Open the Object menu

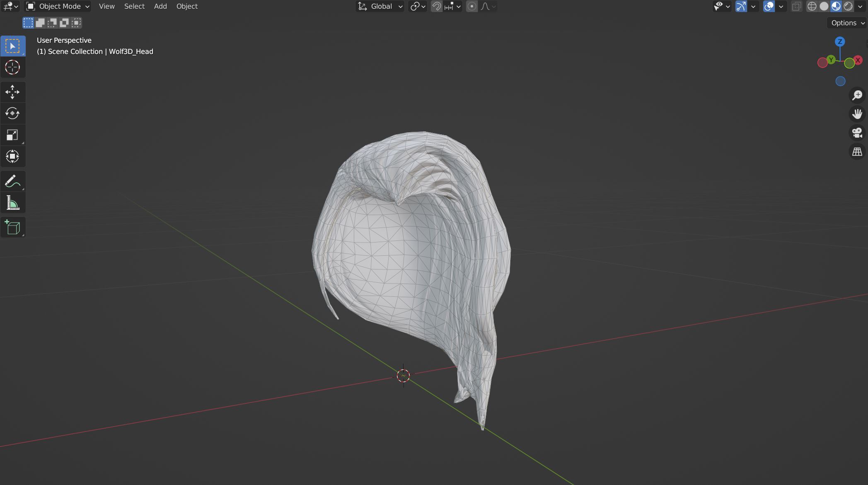(187, 6)
